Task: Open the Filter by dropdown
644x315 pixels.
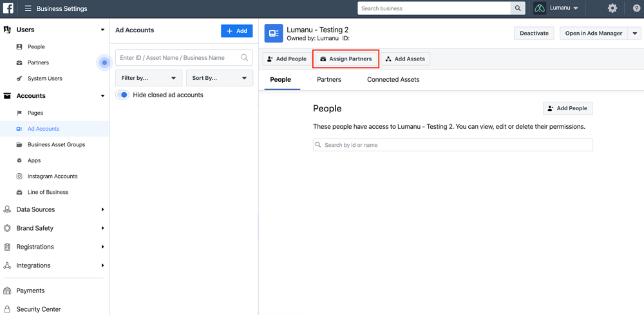Action: coord(149,78)
